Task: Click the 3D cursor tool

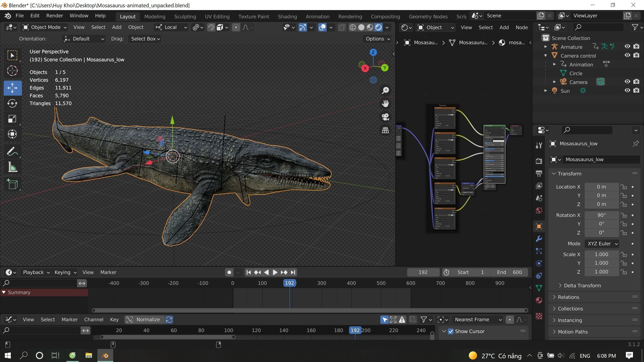Action: coord(12,71)
